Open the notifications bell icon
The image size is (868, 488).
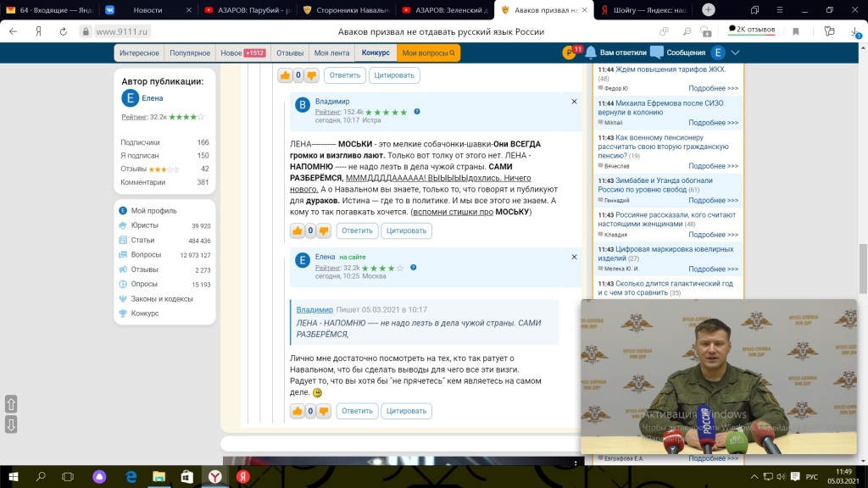pyautogui.click(x=591, y=53)
